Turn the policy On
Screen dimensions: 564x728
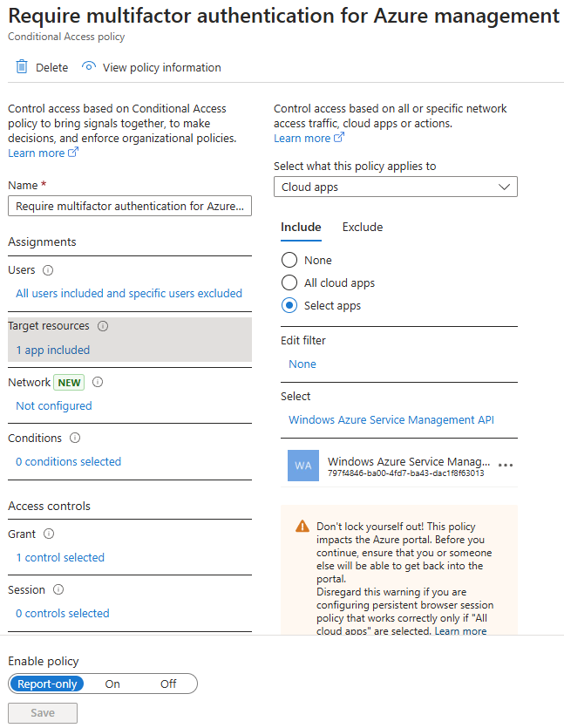tap(112, 684)
